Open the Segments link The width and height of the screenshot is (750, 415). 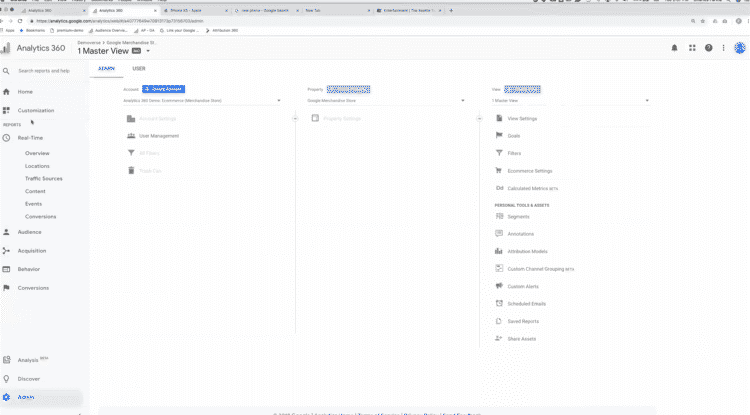pos(518,217)
